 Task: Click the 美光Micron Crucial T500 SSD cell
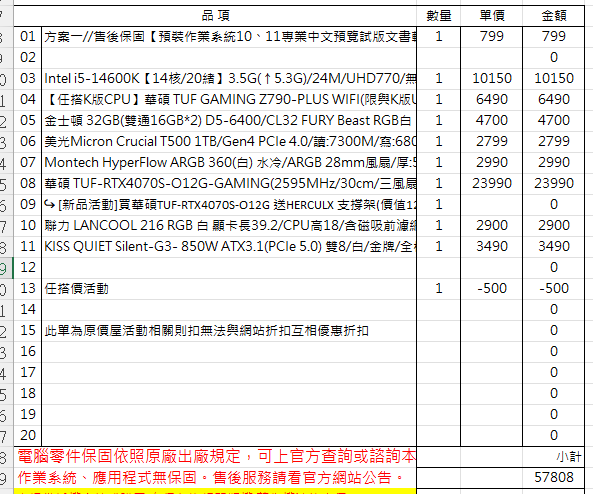point(229,142)
